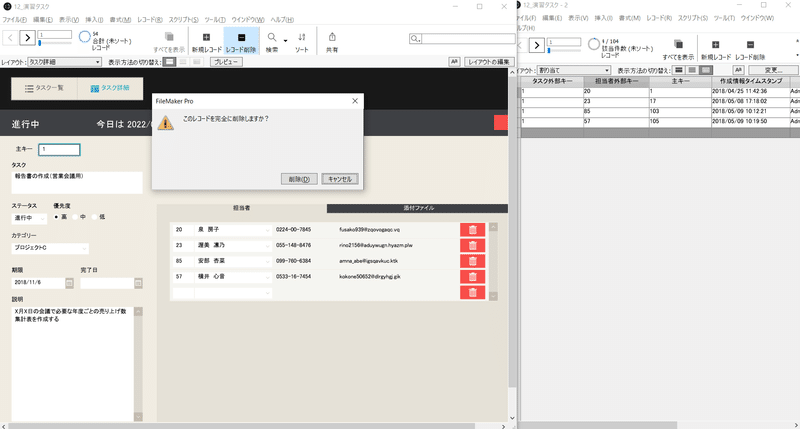
Task: Go to next record arrow in left window
Action: [28, 38]
